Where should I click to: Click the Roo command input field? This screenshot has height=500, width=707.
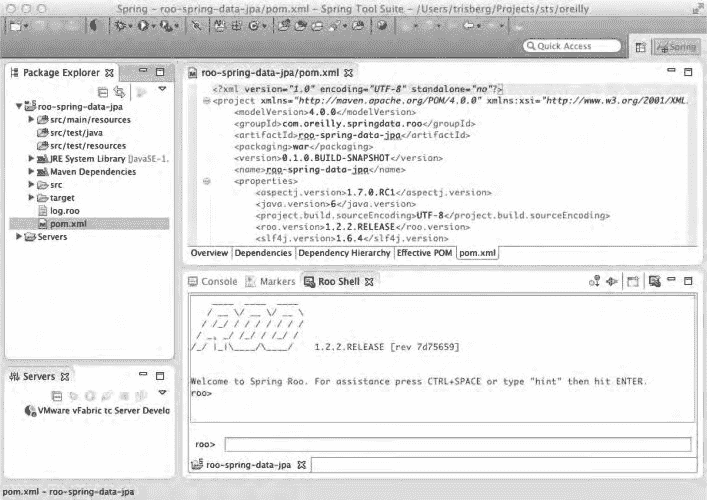457,444
